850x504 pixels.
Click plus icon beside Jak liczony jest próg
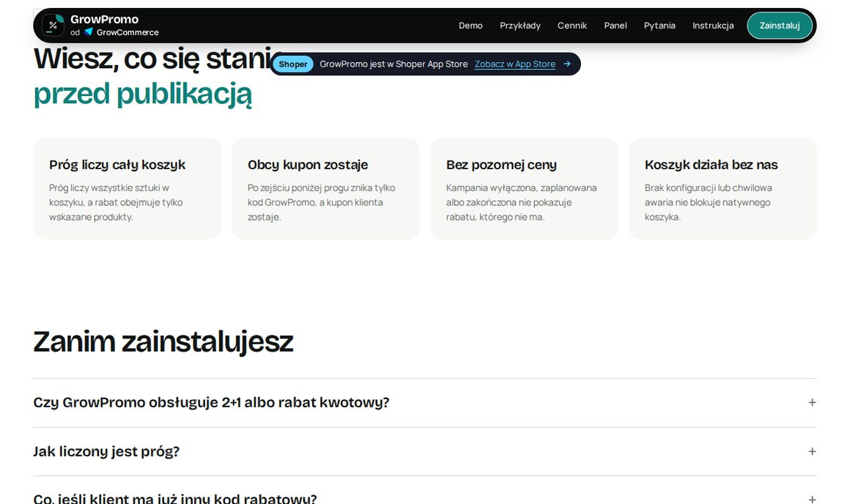[x=812, y=451]
